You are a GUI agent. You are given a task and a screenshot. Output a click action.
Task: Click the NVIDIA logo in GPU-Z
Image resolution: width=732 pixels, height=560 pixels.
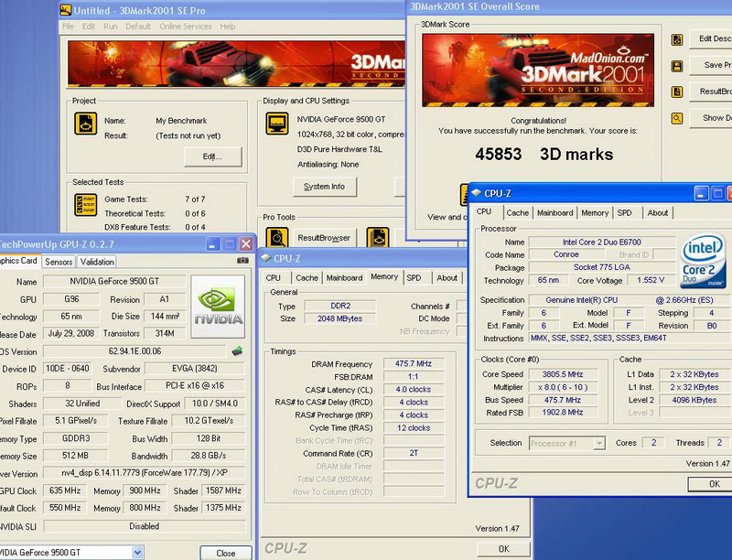(218, 307)
